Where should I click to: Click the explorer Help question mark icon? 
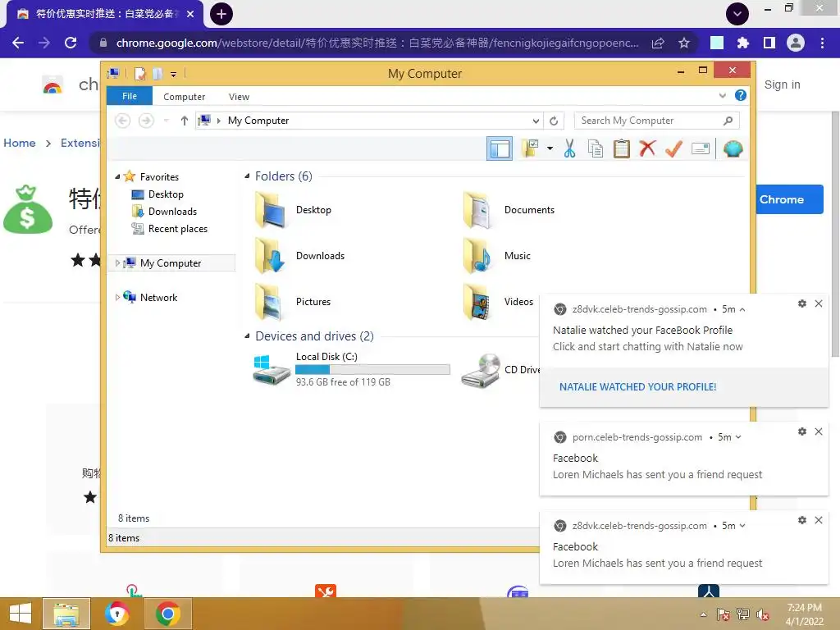(741, 95)
